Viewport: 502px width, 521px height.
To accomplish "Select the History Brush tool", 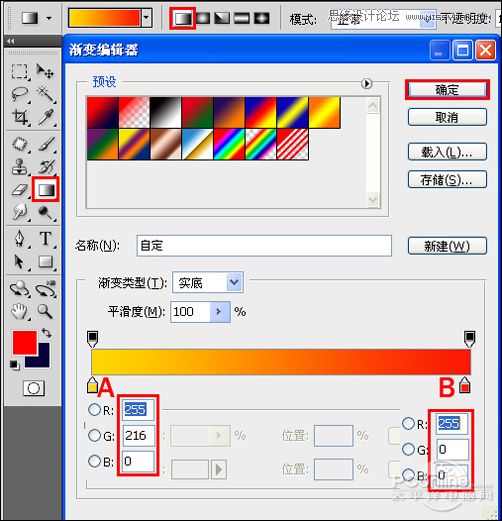I will 46,167.
